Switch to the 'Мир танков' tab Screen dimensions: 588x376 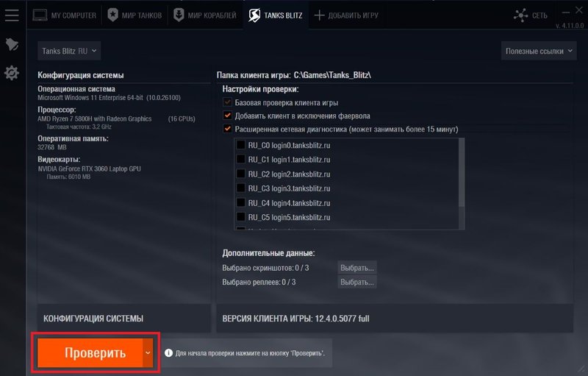pos(134,15)
